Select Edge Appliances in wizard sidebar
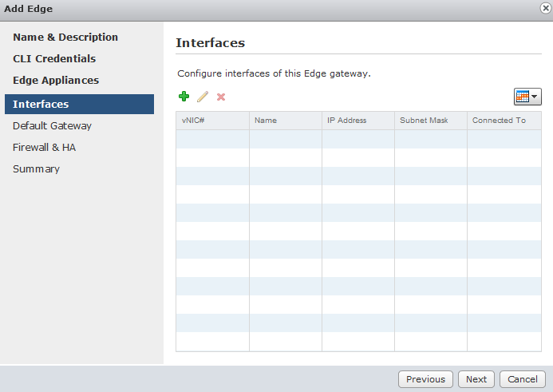The width and height of the screenshot is (553, 392). [56, 81]
